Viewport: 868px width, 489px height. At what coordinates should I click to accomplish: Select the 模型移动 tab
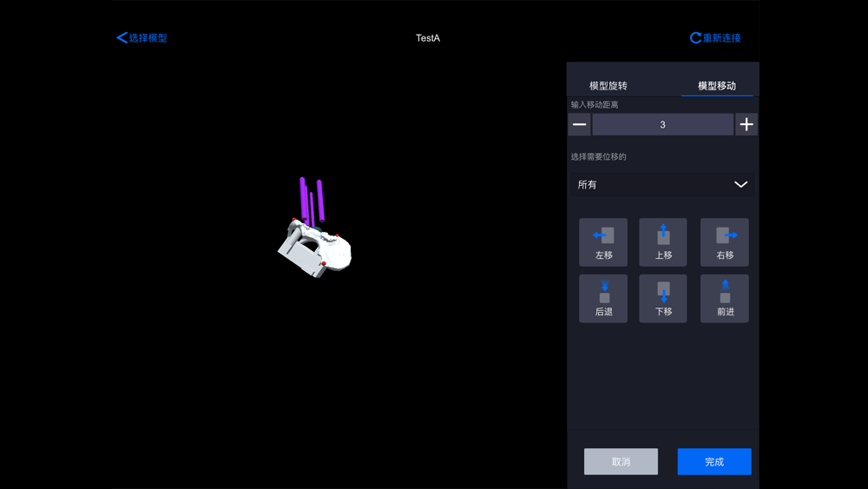(x=717, y=86)
